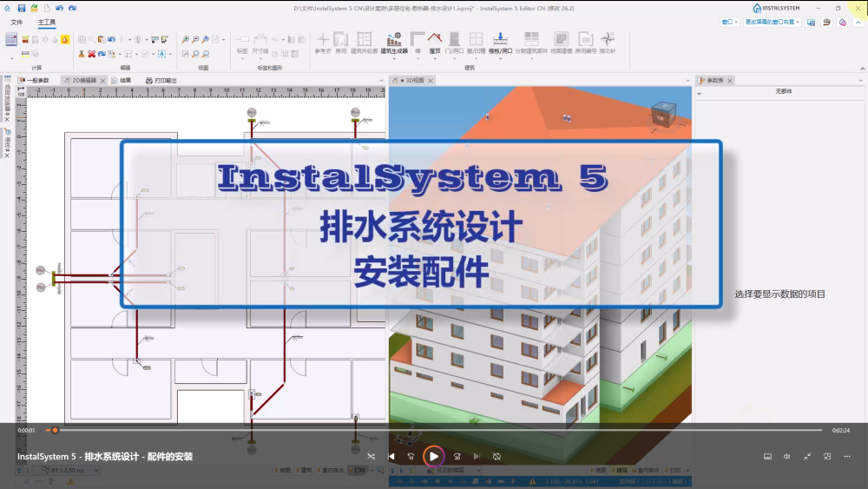Click the 房间 room tool icon
This screenshot has height=489, width=868.
pyautogui.click(x=341, y=43)
